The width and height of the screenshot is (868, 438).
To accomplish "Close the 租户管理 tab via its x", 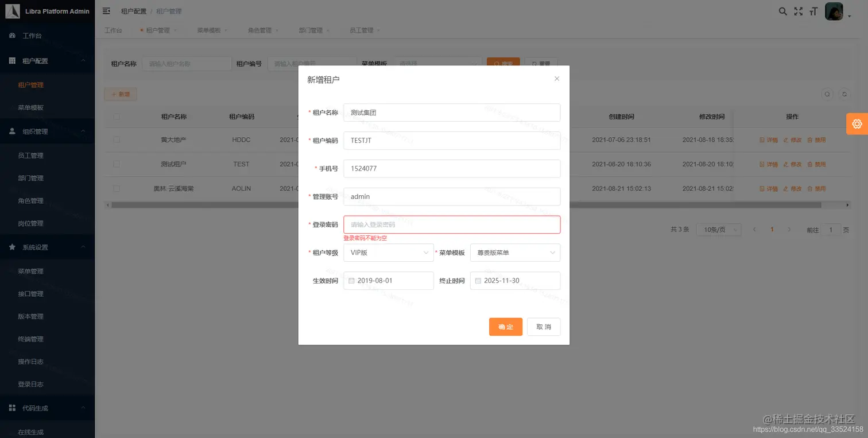I will pyautogui.click(x=175, y=30).
